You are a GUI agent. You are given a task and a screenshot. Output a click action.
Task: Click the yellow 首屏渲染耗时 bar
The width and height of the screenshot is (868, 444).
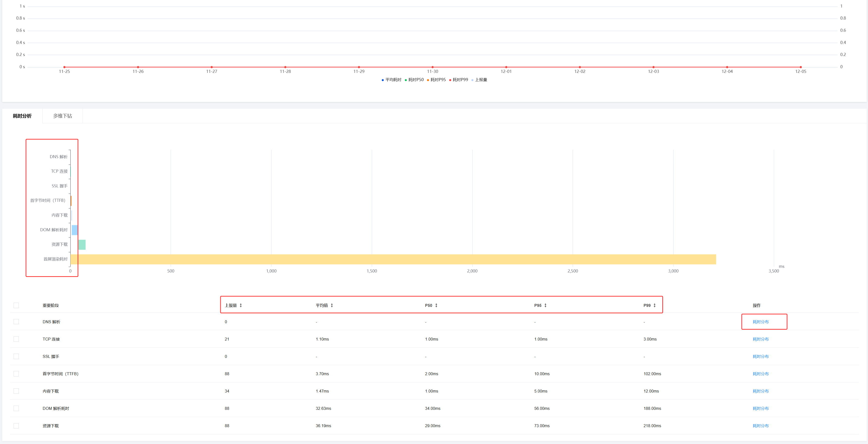(x=393, y=259)
